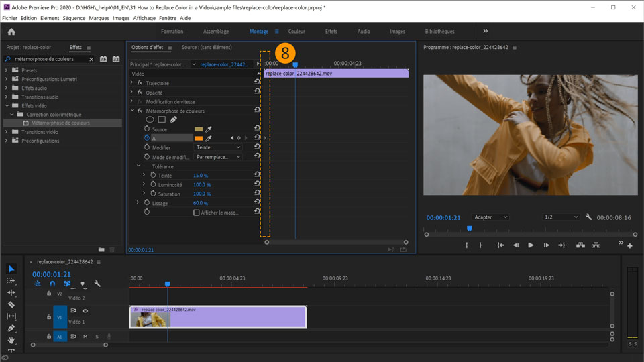Open the Adapter zoom level dropdown

[491, 217]
